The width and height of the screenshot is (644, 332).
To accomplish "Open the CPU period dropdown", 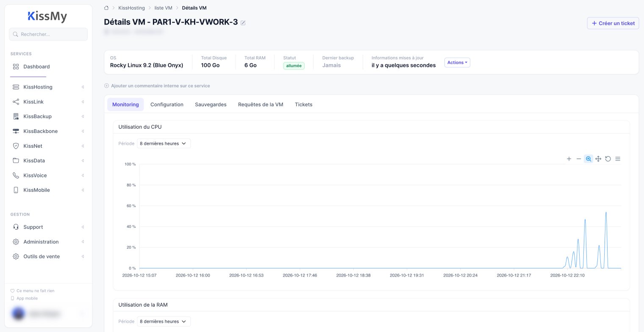I will [164, 144].
